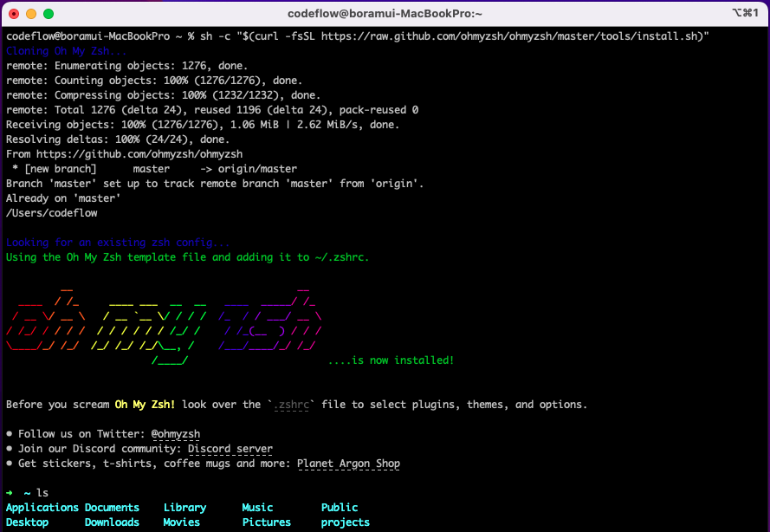
Task: Click the curl install command line
Action: pos(358,36)
